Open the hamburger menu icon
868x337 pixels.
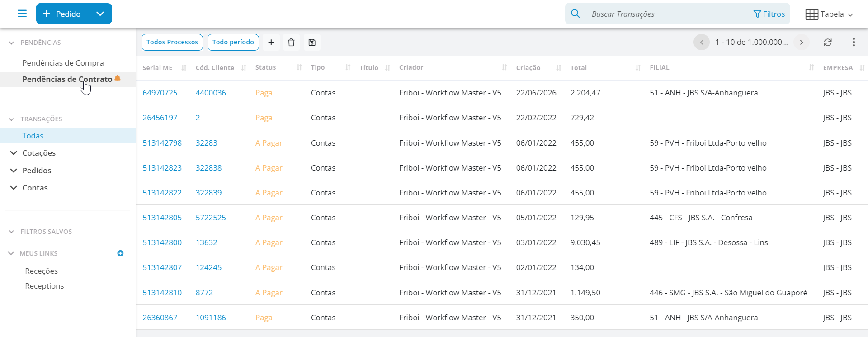click(x=22, y=14)
